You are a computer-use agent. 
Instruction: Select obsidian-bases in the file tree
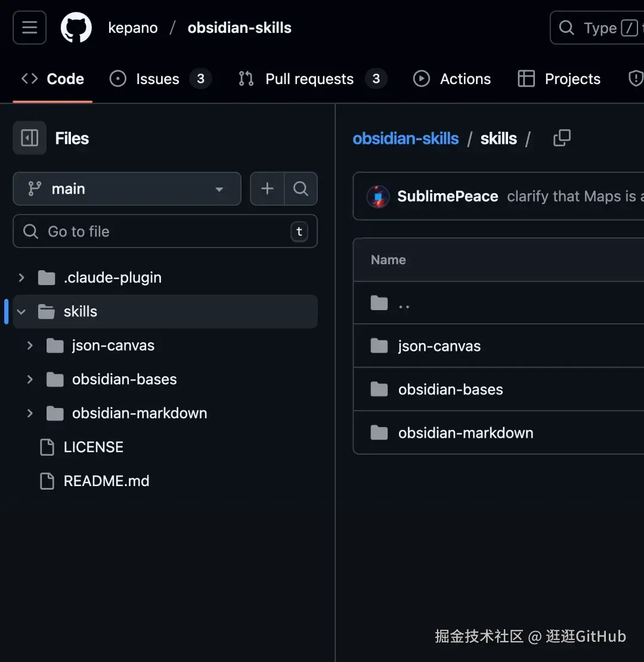(124, 379)
